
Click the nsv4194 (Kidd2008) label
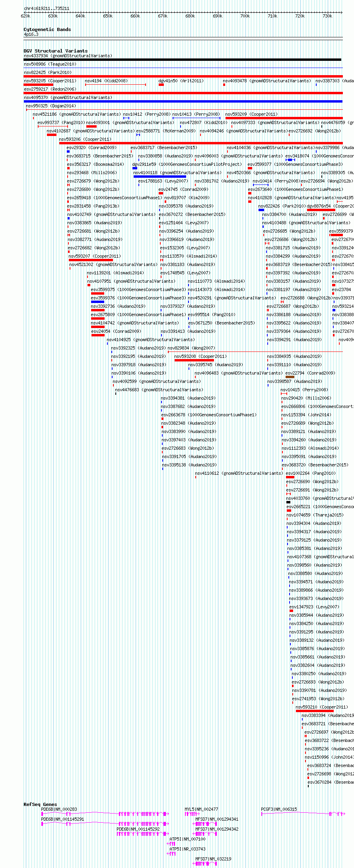[106, 81]
